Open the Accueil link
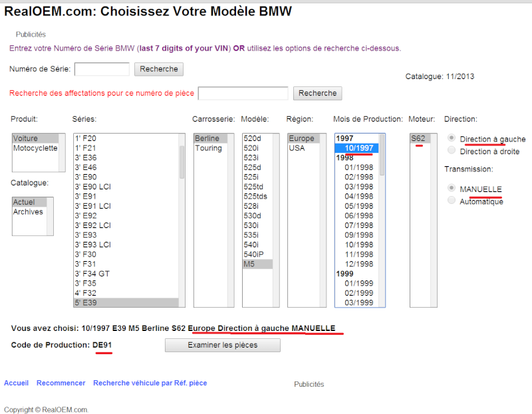This screenshot has height=414, width=532. click(x=16, y=383)
